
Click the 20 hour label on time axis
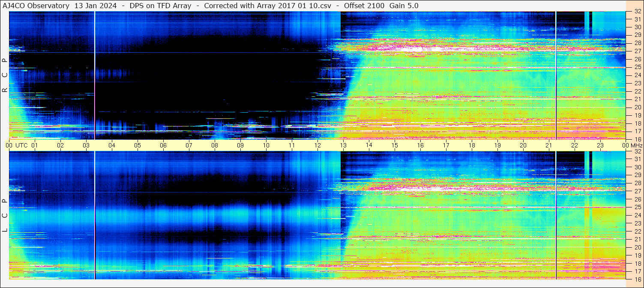(523, 145)
